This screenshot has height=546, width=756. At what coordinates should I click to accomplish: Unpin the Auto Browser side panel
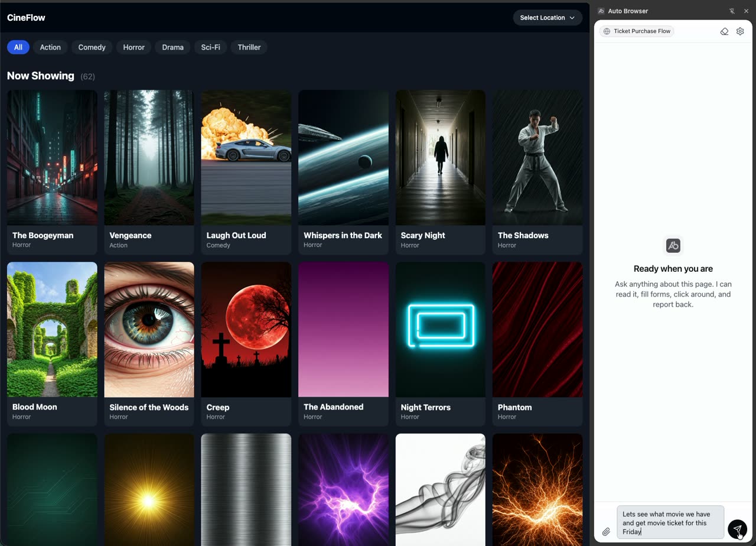tap(732, 11)
